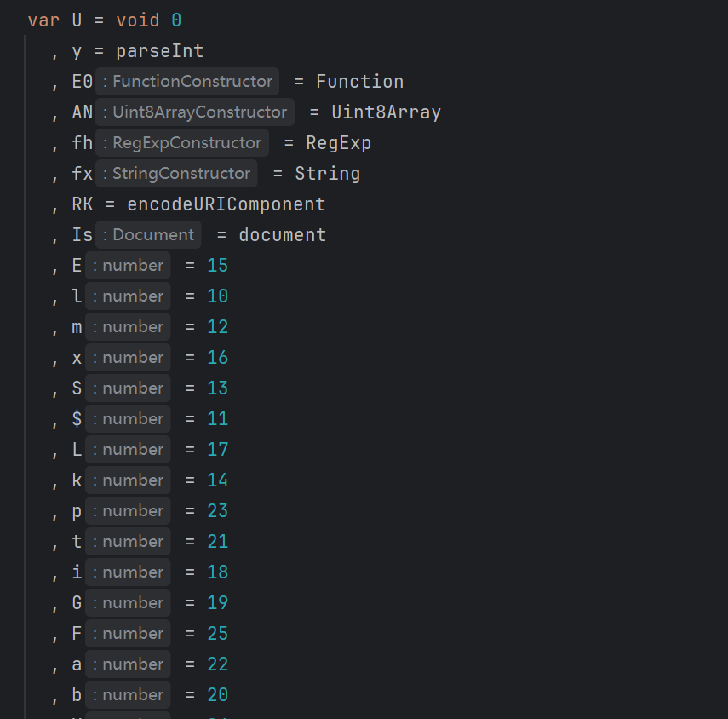Click the value 14 assigned to k
Screen dimensions: 728x719
tap(217, 480)
